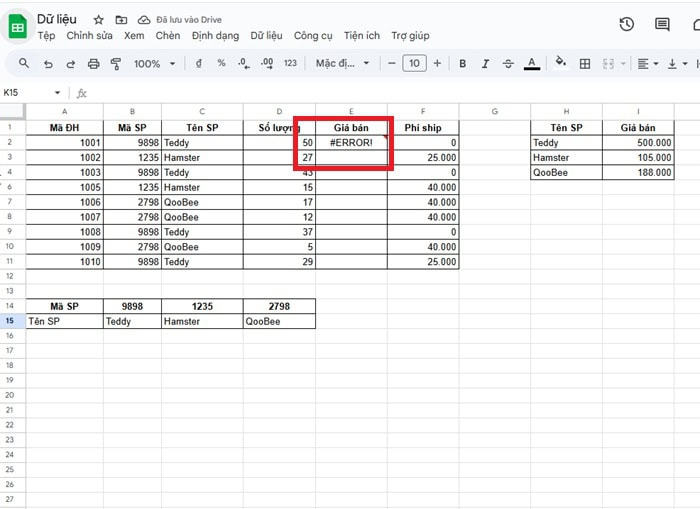Open the font family dropdown Mặc đị...
Image resolution: width=700 pixels, height=509 pixels.
tap(342, 63)
